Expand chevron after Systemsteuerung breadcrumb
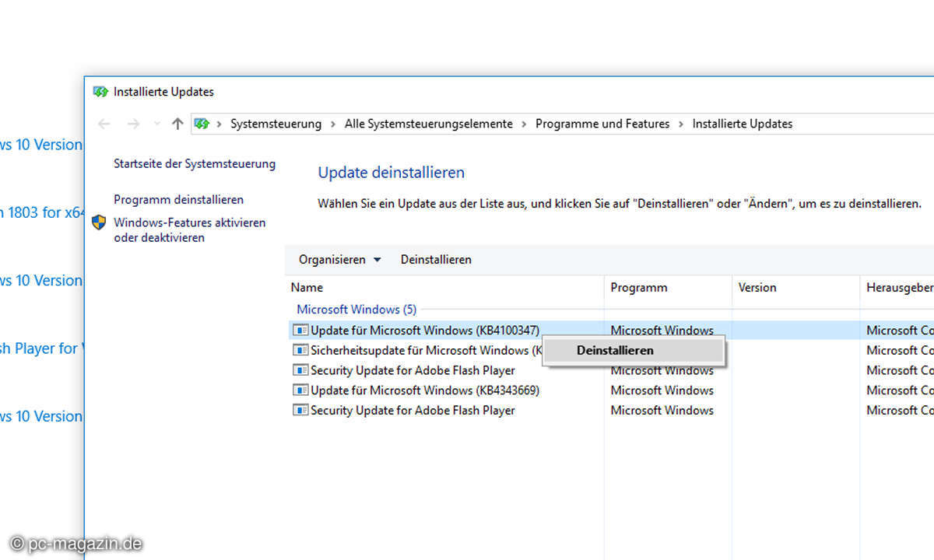Image resolution: width=934 pixels, height=560 pixels. 333,124
